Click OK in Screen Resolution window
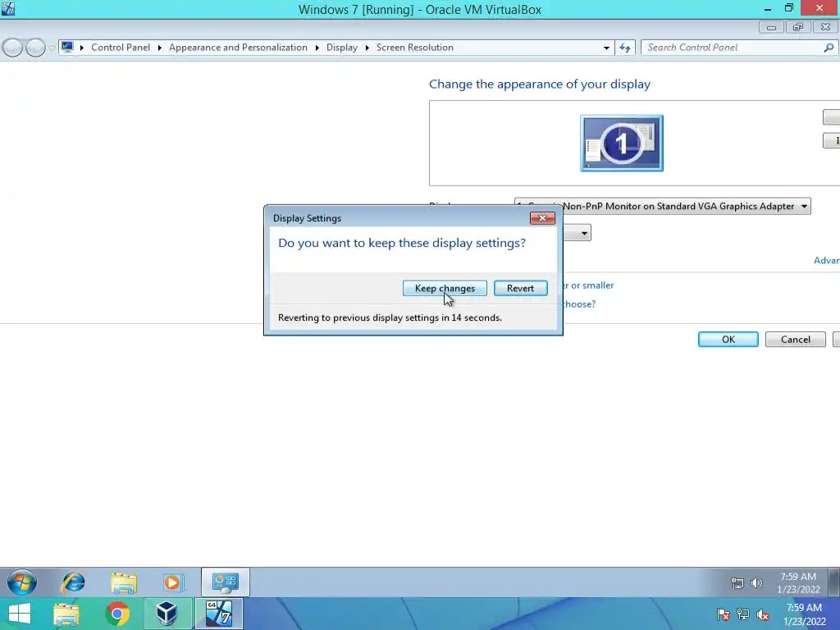 (x=728, y=339)
